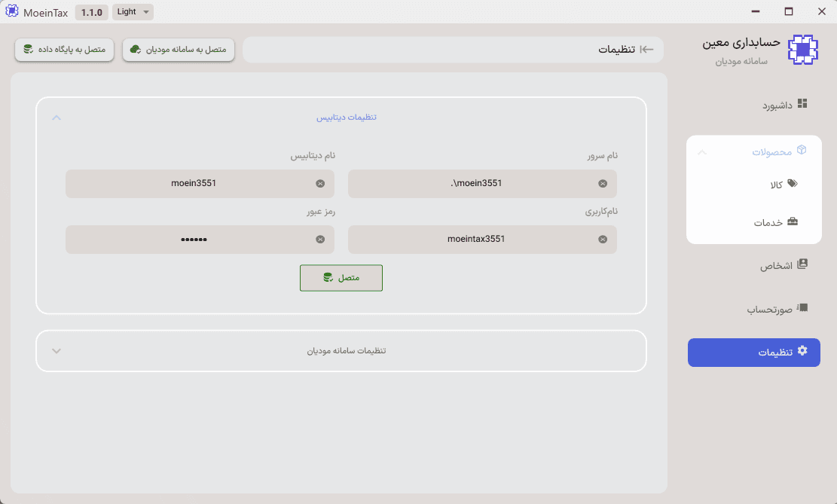Clear the database name field

(320, 184)
